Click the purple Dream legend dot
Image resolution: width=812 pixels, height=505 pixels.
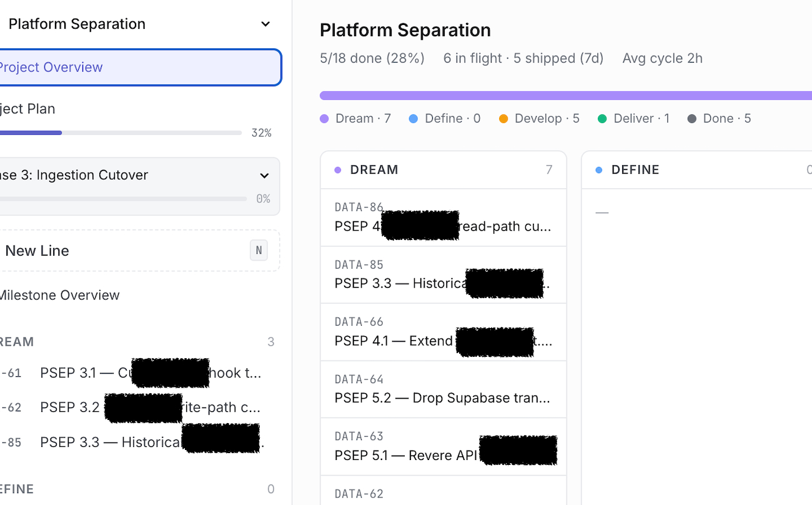click(324, 119)
